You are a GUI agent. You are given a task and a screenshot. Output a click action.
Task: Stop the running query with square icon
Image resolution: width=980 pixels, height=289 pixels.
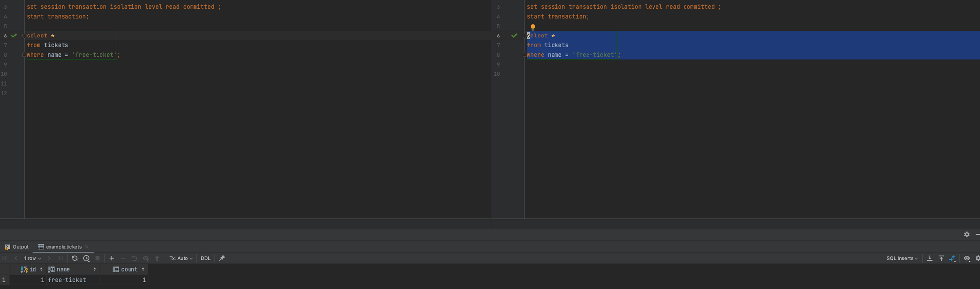click(x=98, y=258)
